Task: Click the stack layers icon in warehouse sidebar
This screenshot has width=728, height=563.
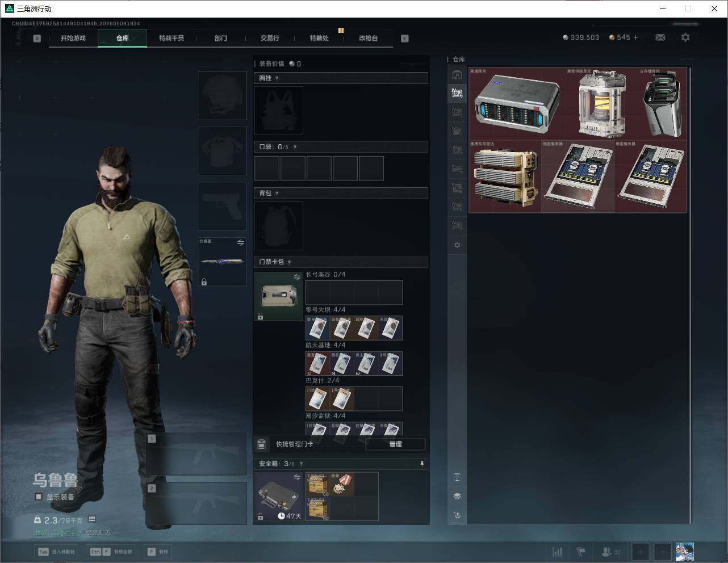Action: pos(457,496)
